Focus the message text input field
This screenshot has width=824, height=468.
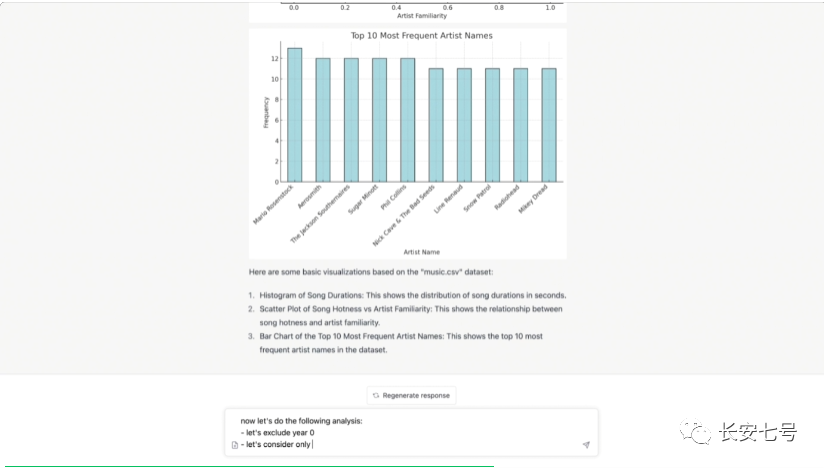click(400, 432)
